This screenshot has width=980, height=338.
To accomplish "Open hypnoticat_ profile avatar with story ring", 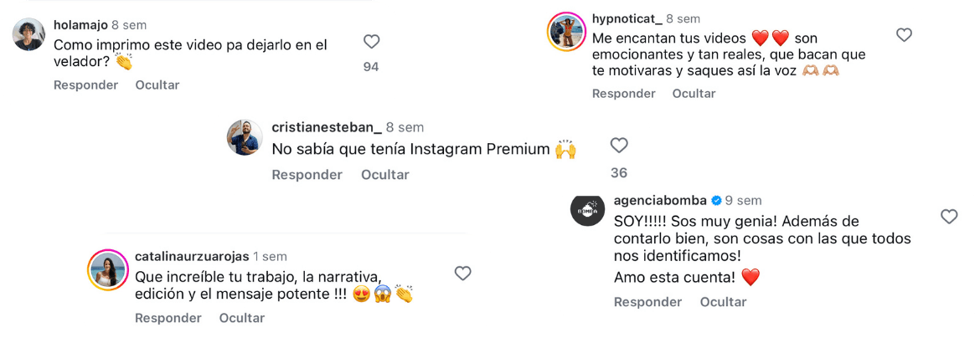I will [x=565, y=30].
